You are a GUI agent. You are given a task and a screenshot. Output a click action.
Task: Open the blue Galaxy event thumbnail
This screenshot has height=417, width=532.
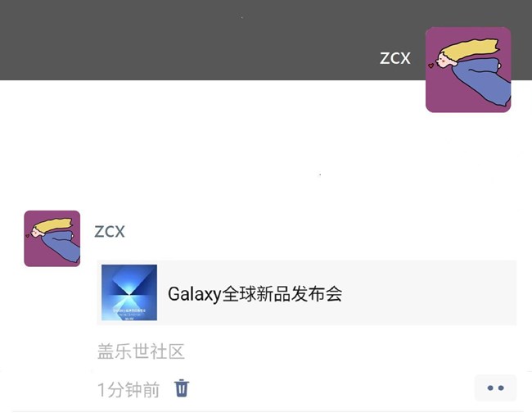pyautogui.click(x=129, y=292)
